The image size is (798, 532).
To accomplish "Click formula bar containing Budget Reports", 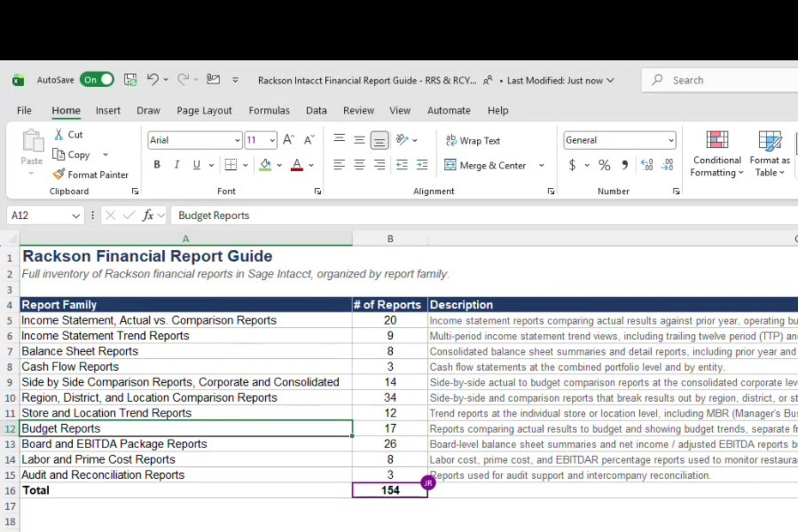I will point(485,215).
